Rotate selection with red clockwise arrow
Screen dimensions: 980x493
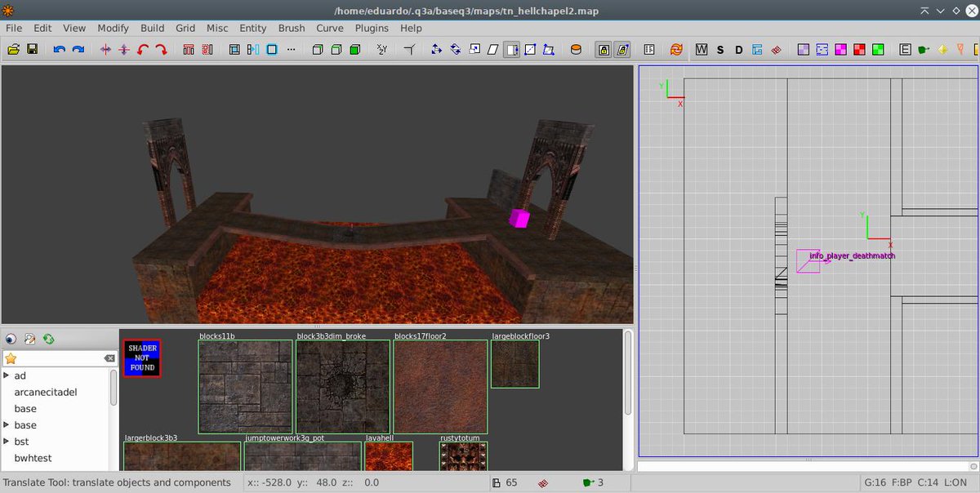click(162, 50)
